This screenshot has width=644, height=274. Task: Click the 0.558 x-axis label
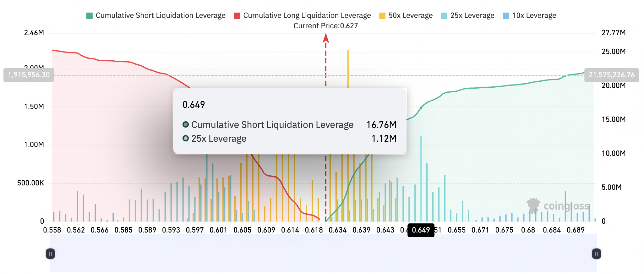[x=52, y=230]
